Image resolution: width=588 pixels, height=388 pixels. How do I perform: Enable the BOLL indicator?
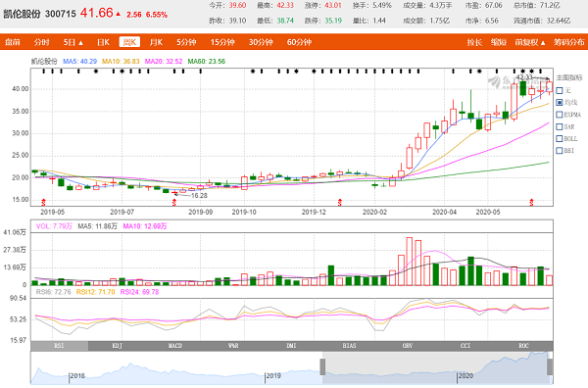pyautogui.click(x=567, y=139)
